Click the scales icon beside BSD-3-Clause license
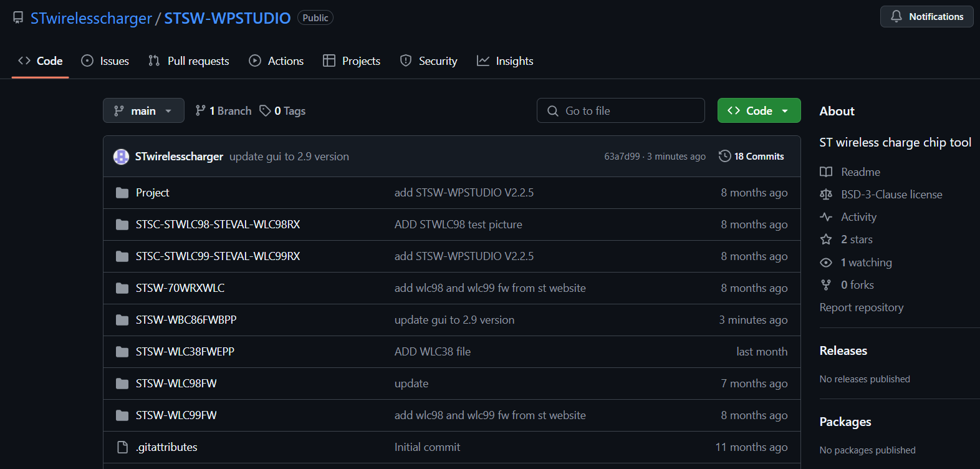 tap(826, 195)
